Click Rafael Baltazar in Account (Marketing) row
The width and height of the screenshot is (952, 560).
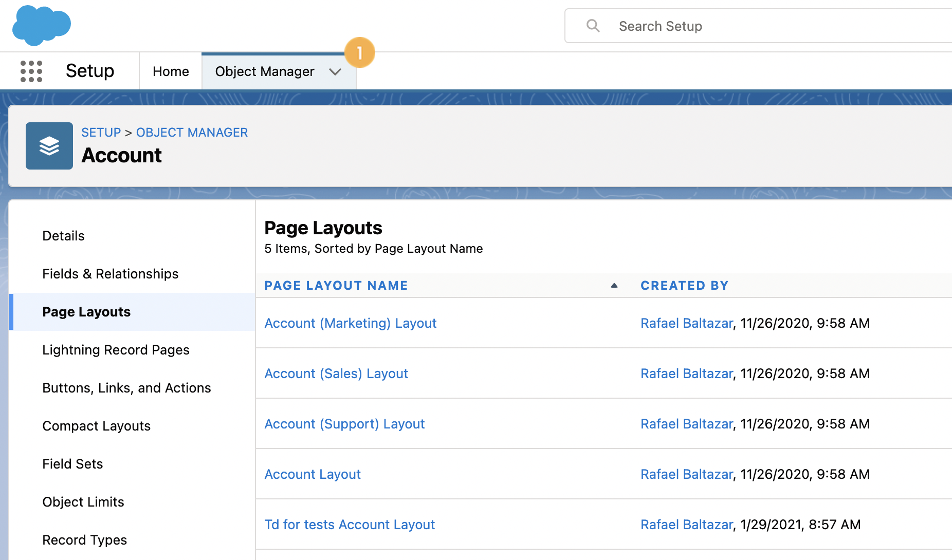coord(687,323)
